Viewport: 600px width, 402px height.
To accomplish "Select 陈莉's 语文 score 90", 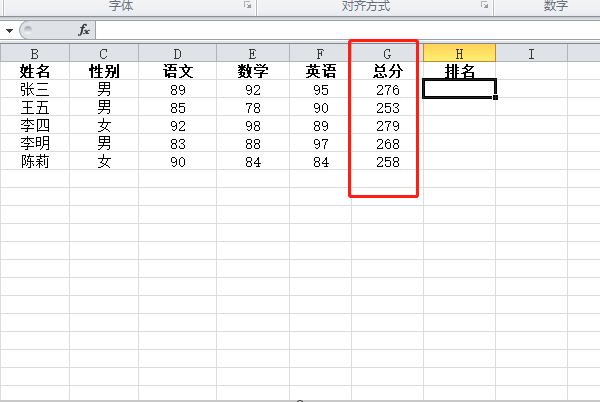I will [178, 161].
